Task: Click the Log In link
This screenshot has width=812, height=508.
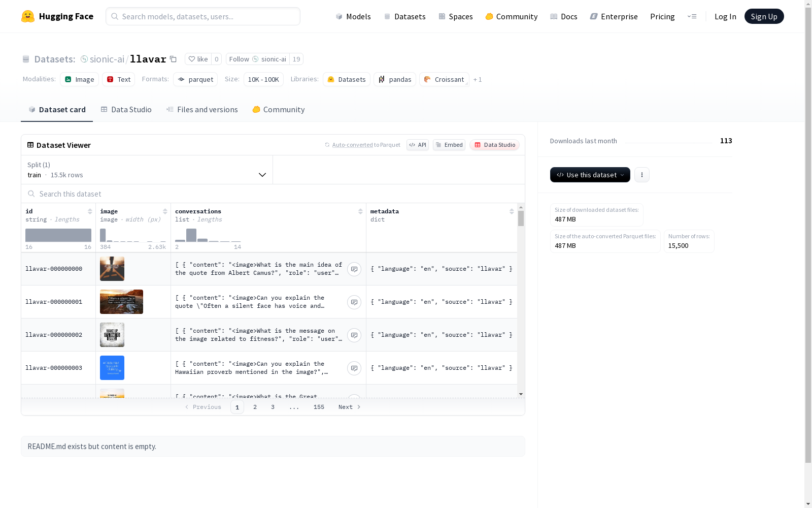Action: pyautogui.click(x=725, y=16)
